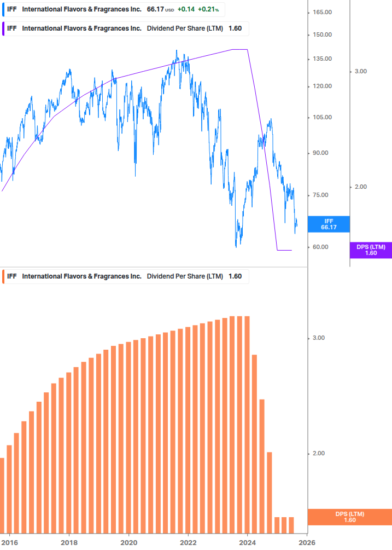Click the blue IFF 66.17 price tag on axis

[329, 224]
